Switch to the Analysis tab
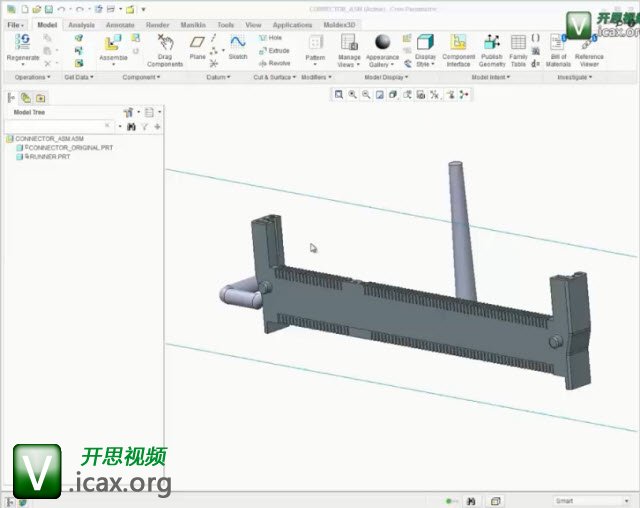The width and height of the screenshot is (640, 508). pos(81,25)
